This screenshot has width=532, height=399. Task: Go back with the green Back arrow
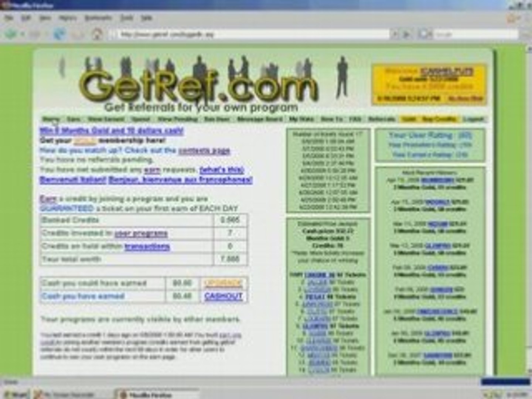point(11,34)
